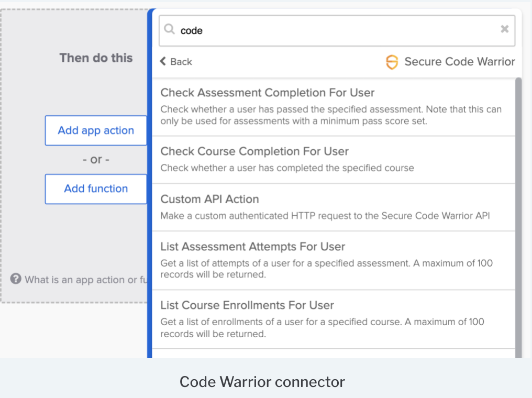Click the Secure Code Warrior header label
The height and width of the screenshot is (398, 532).
coord(459,61)
